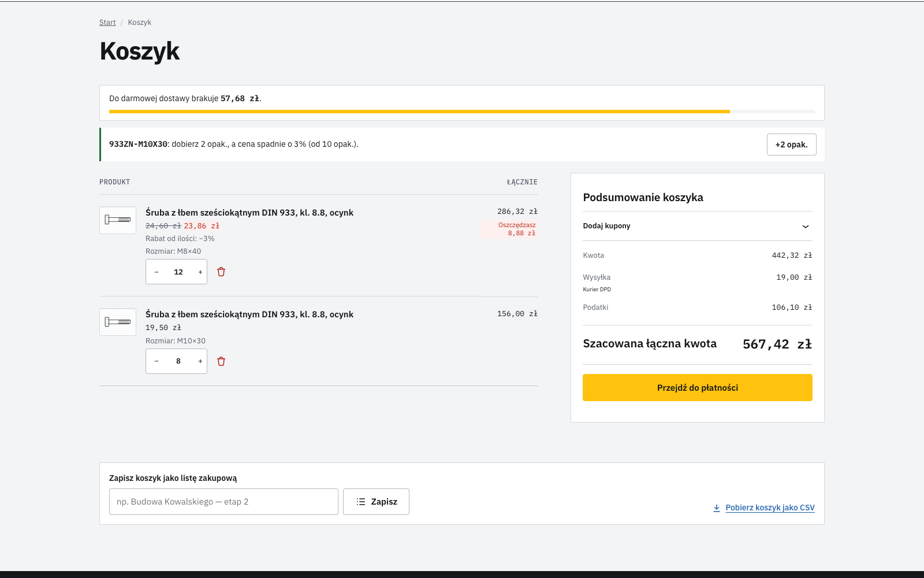Click Podatki value 106,10 zł
The width and height of the screenshot is (924, 578).
[792, 307]
